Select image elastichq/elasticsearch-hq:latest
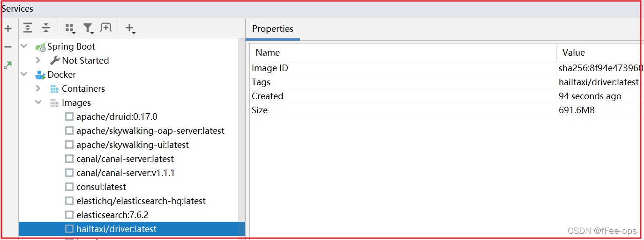 141,201
